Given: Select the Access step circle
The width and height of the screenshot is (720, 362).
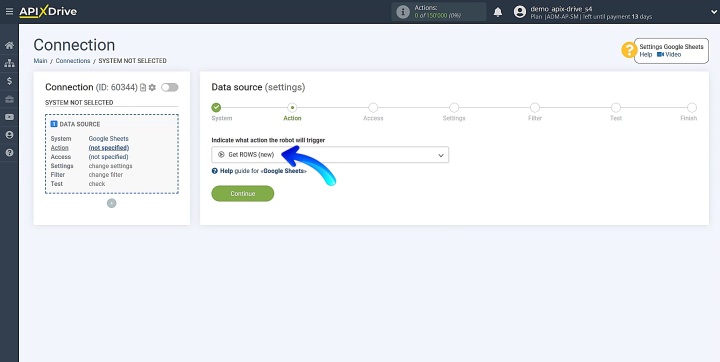Looking at the screenshot, I should pyautogui.click(x=373, y=107).
